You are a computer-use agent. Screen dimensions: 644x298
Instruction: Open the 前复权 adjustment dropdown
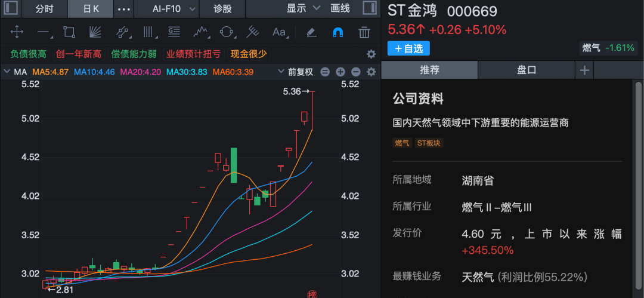[x=296, y=72]
